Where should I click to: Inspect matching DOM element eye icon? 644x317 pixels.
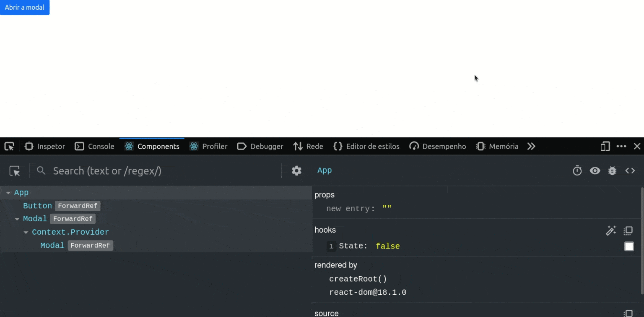595,171
